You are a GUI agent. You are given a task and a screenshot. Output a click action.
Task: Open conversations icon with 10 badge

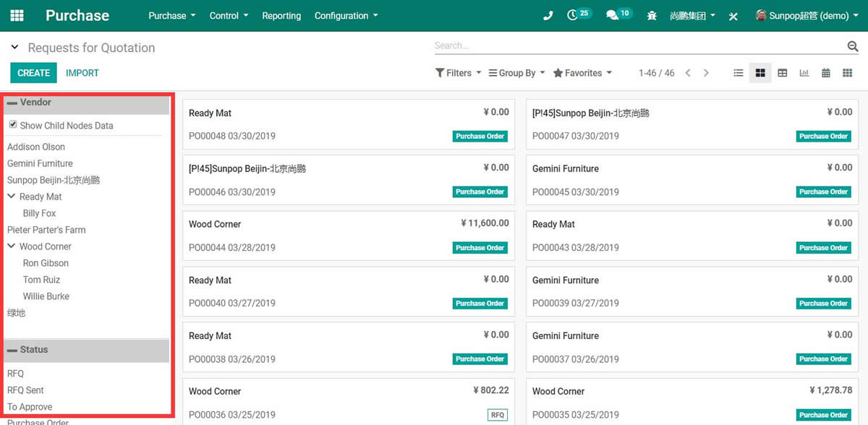click(x=613, y=15)
